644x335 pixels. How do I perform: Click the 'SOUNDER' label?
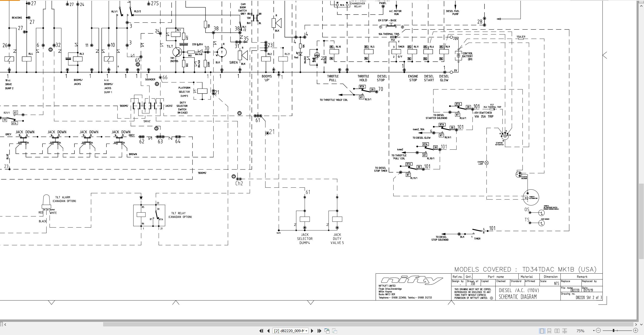(x=150, y=79)
